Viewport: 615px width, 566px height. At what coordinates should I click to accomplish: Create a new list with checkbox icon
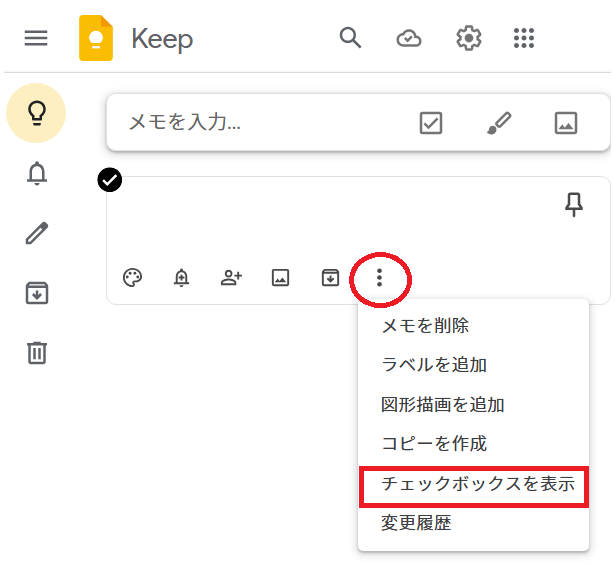click(430, 123)
